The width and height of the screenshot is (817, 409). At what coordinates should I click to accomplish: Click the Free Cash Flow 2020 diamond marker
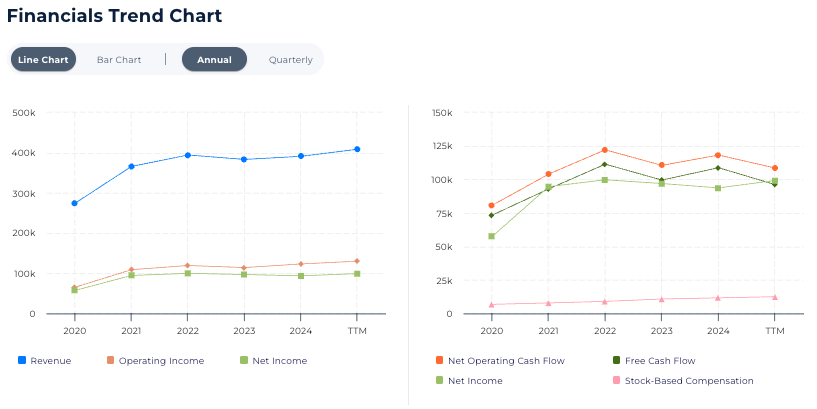click(x=491, y=215)
